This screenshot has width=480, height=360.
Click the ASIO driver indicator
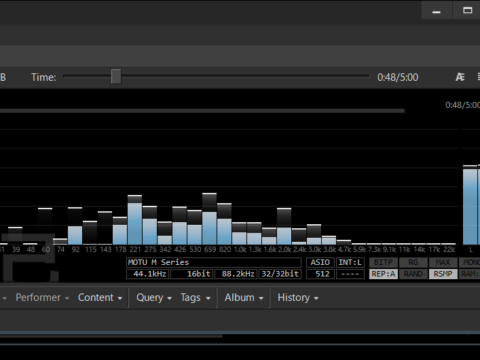[x=320, y=262]
